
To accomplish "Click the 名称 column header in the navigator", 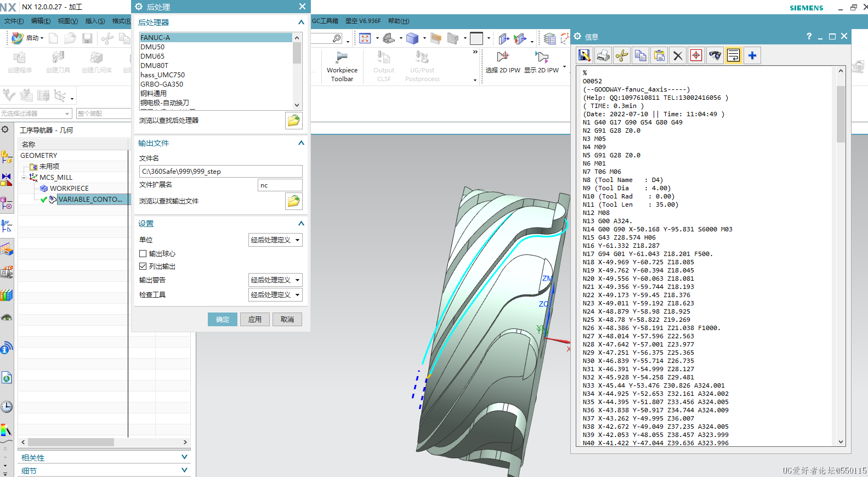I will (x=73, y=144).
